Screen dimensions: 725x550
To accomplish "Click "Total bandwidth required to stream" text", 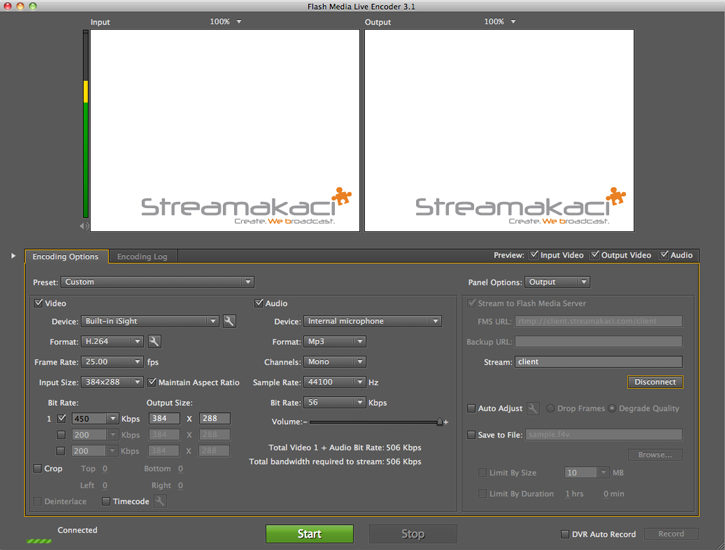I will tap(335, 462).
